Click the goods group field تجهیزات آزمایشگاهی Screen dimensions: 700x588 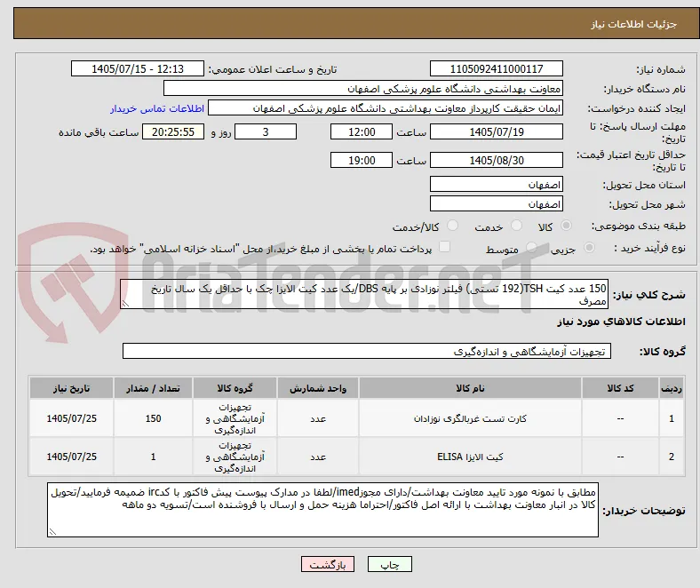[367, 351]
